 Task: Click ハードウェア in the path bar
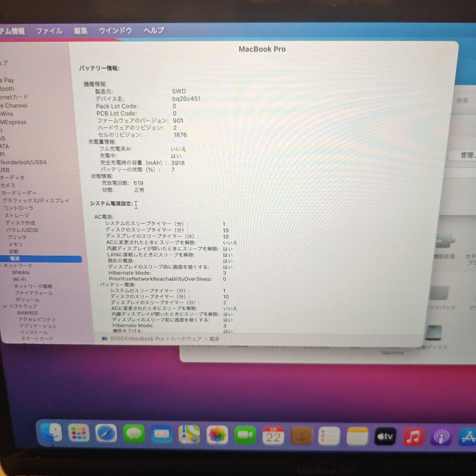[186, 338]
